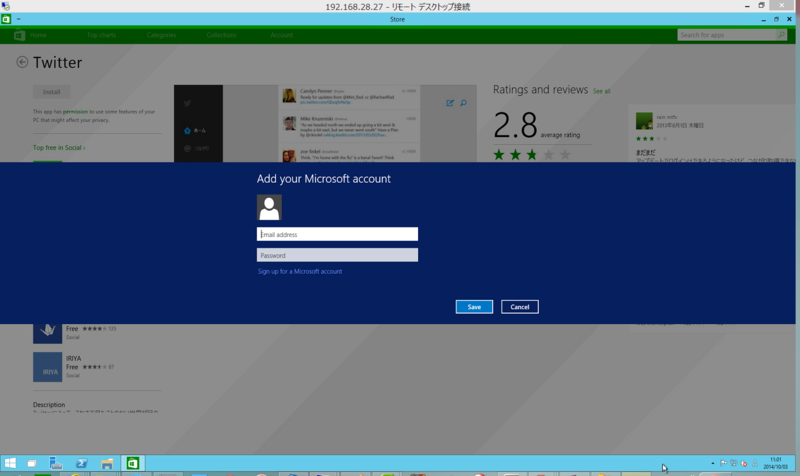The width and height of the screenshot is (800, 476).
Task: Open the permission link under Install
Action: point(76,112)
